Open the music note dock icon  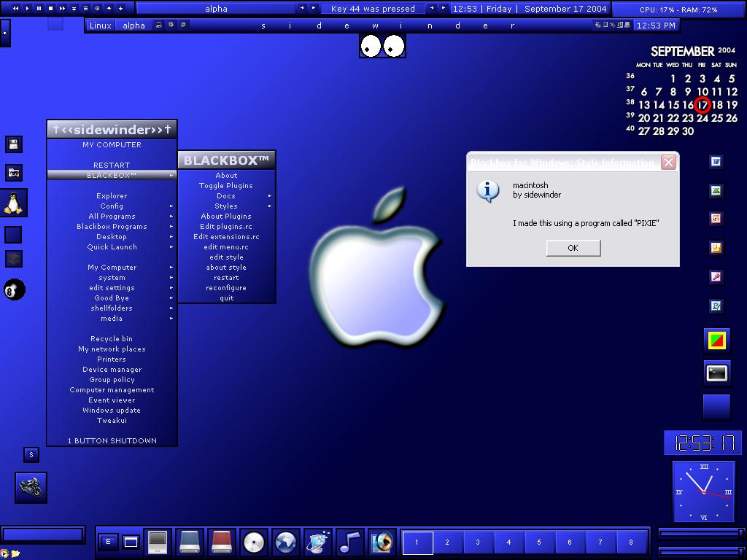click(x=350, y=542)
